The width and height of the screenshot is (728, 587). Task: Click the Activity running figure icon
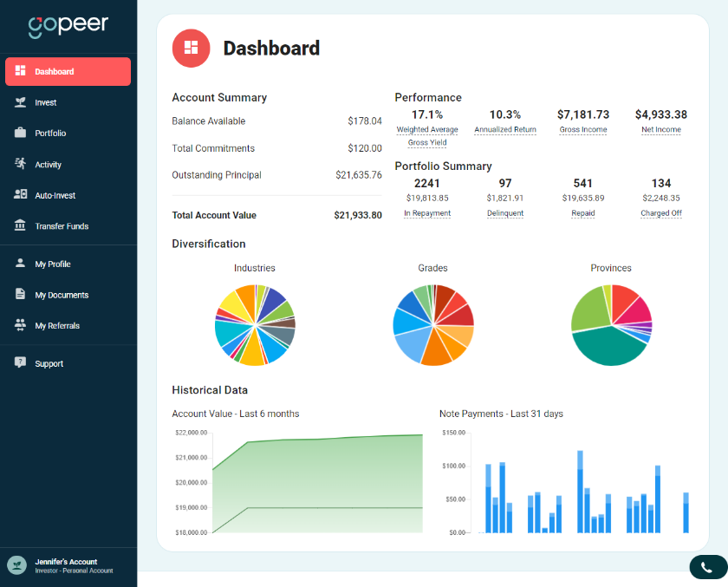pyautogui.click(x=20, y=164)
